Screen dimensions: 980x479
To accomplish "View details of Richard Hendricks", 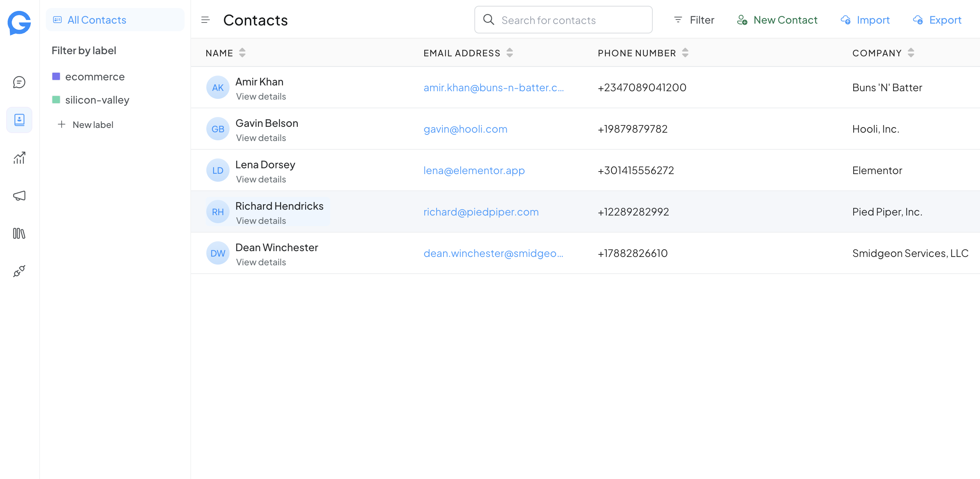I will pos(260,221).
